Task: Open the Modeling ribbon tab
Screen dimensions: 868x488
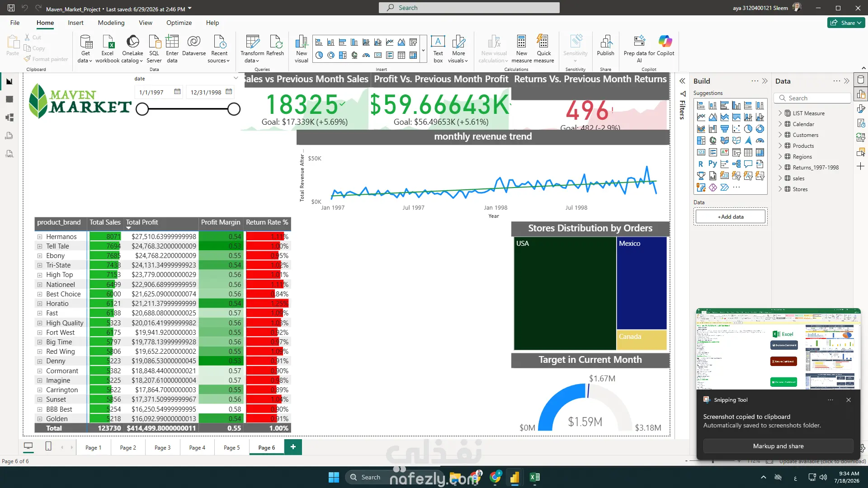Action: coord(111,23)
